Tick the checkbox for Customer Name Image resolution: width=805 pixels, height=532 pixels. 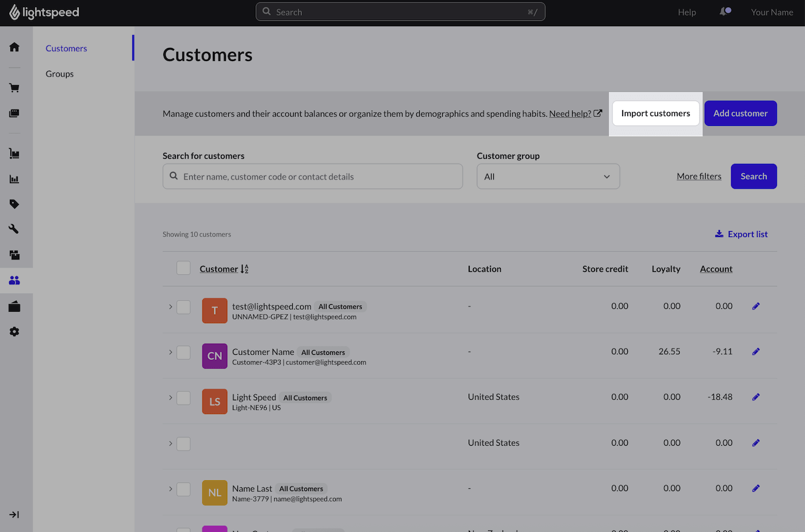click(183, 353)
